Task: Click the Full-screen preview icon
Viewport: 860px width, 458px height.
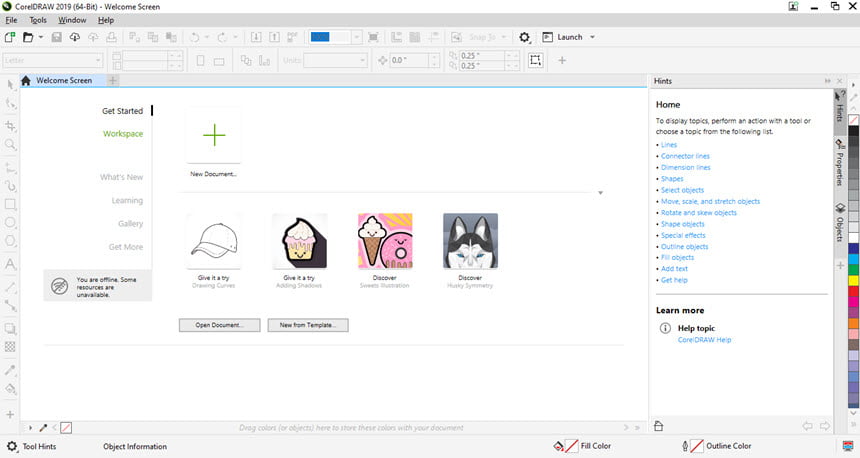Action: pos(374,37)
